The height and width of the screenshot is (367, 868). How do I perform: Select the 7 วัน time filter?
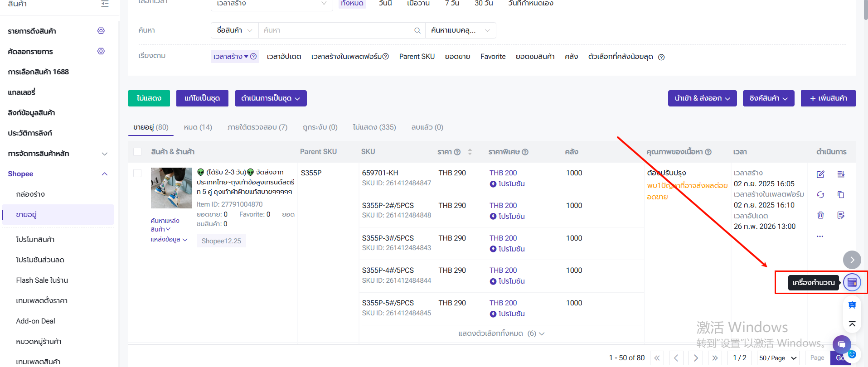point(452,4)
